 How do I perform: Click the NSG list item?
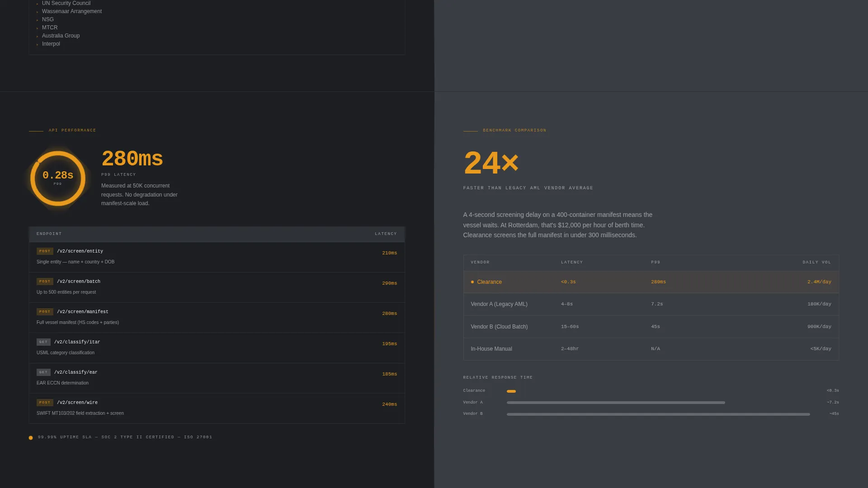click(48, 19)
